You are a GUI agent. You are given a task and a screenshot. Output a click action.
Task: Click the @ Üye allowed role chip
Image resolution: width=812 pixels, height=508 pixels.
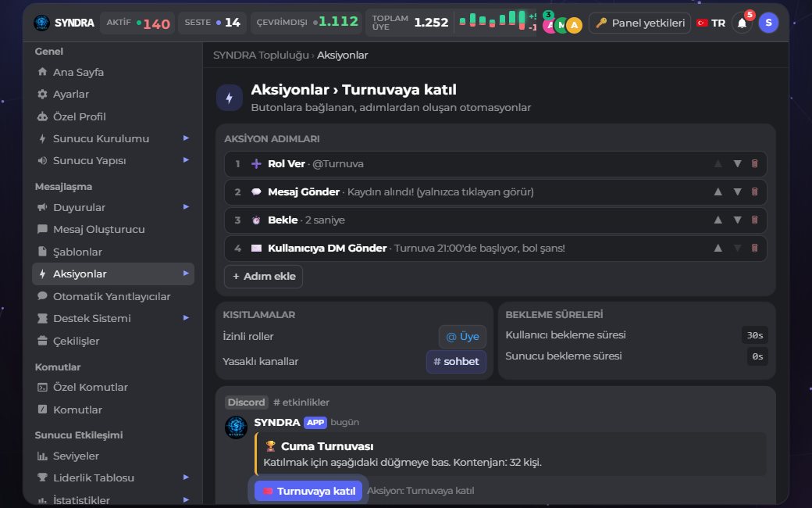[x=462, y=336]
